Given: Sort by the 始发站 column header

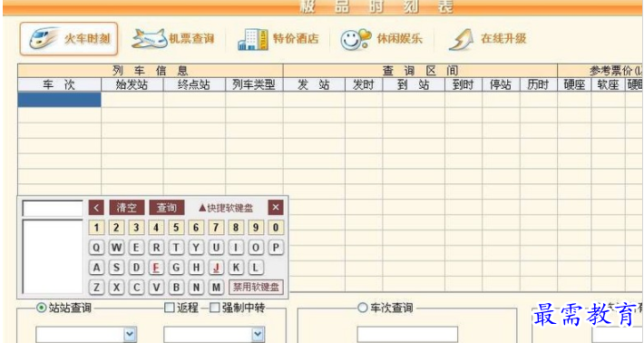Looking at the screenshot, I should click(132, 85).
